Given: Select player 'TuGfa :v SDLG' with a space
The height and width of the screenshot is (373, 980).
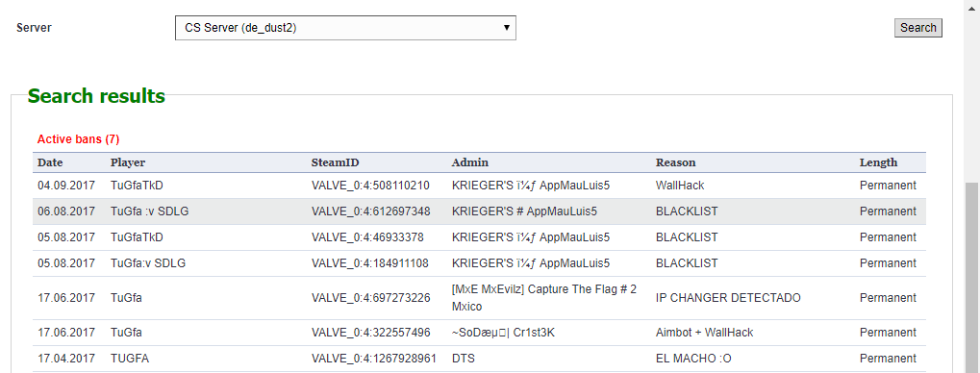Looking at the screenshot, I should pyautogui.click(x=149, y=211).
